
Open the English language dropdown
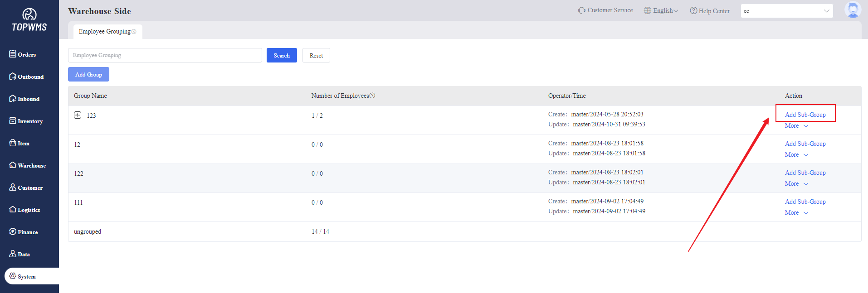pos(661,10)
